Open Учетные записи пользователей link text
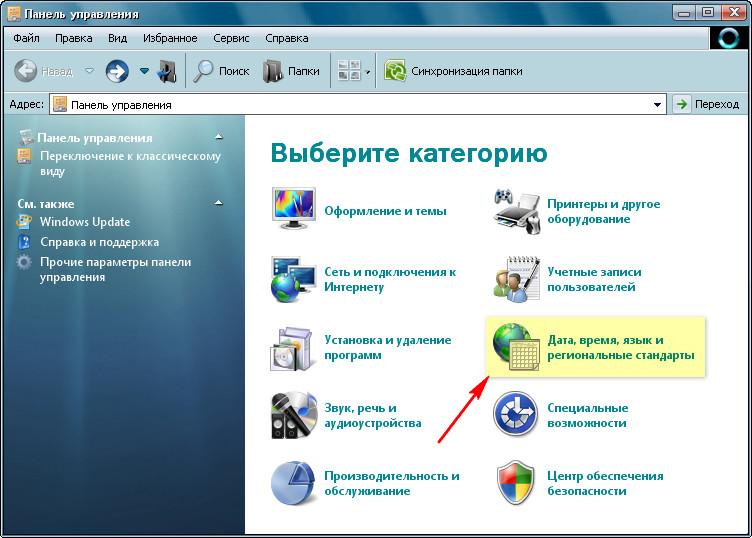 594,280
